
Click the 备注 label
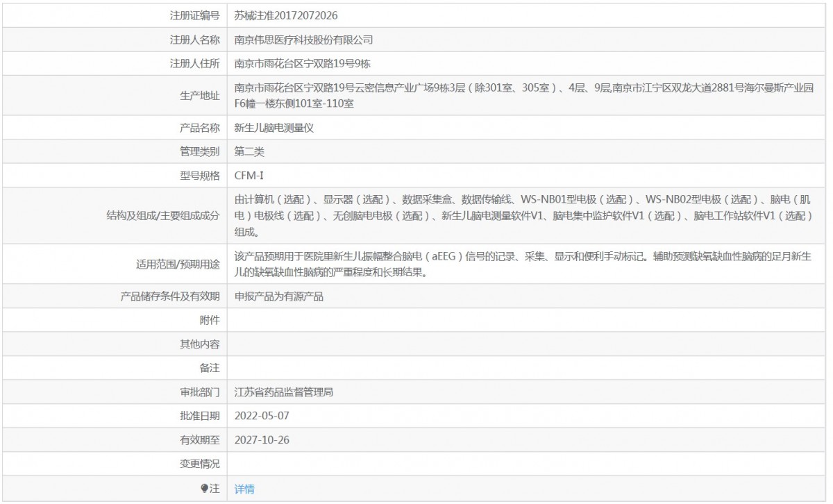coord(210,368)
